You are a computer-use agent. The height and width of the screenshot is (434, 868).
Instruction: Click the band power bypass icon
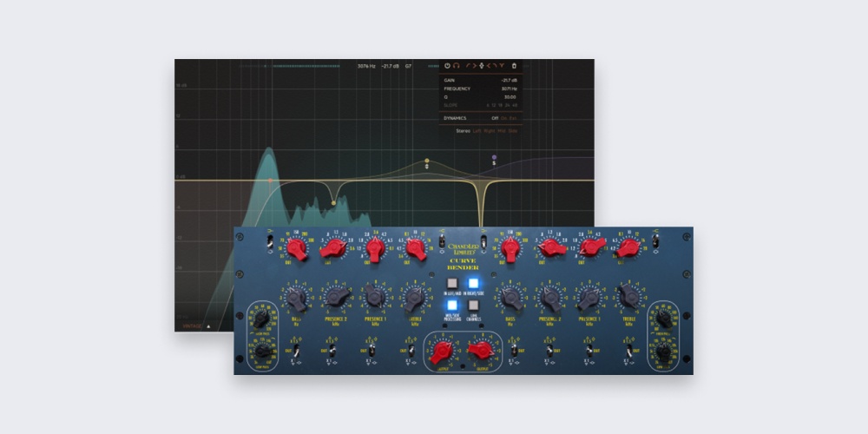click(448, 65)
